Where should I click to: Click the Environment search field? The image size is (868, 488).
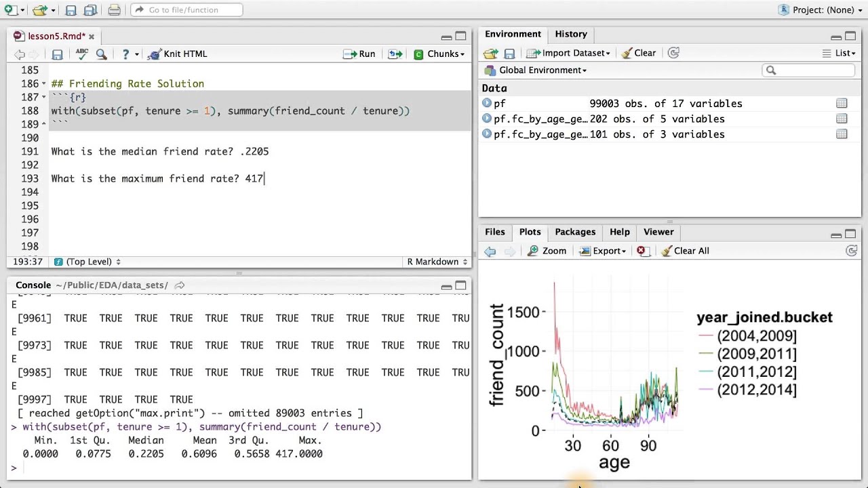click(x=809, y=70)
